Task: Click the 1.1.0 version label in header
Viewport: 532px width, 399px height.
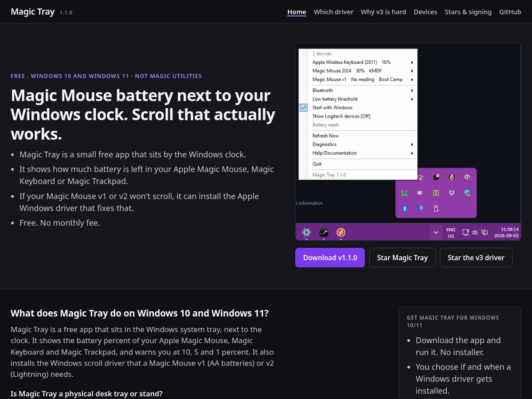Action: coord(66,12)
